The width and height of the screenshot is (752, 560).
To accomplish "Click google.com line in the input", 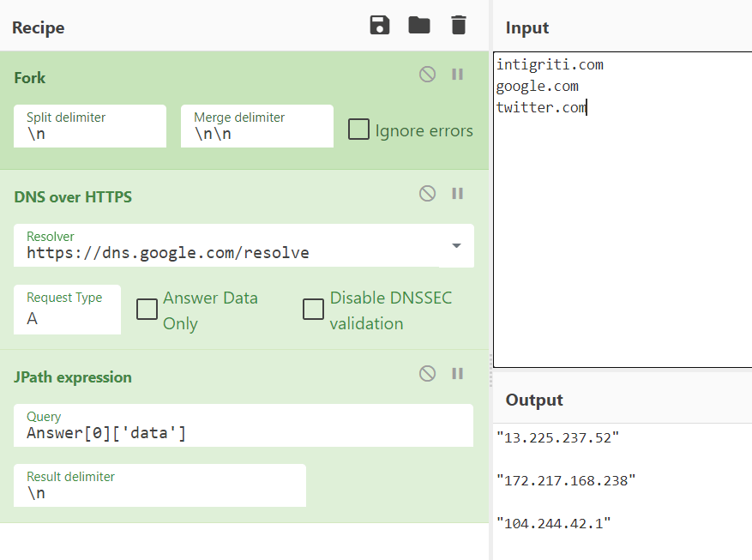I will (537, 87).
